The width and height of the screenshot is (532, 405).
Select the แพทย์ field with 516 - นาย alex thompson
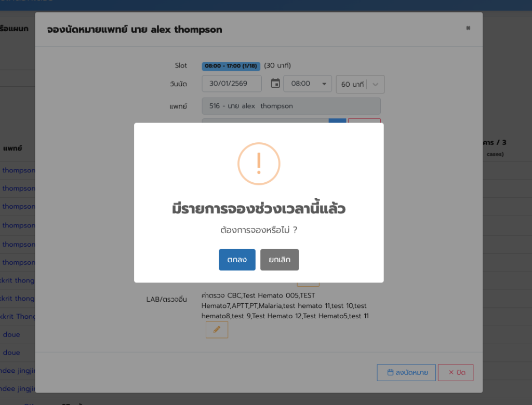click(x=291, y=106)
